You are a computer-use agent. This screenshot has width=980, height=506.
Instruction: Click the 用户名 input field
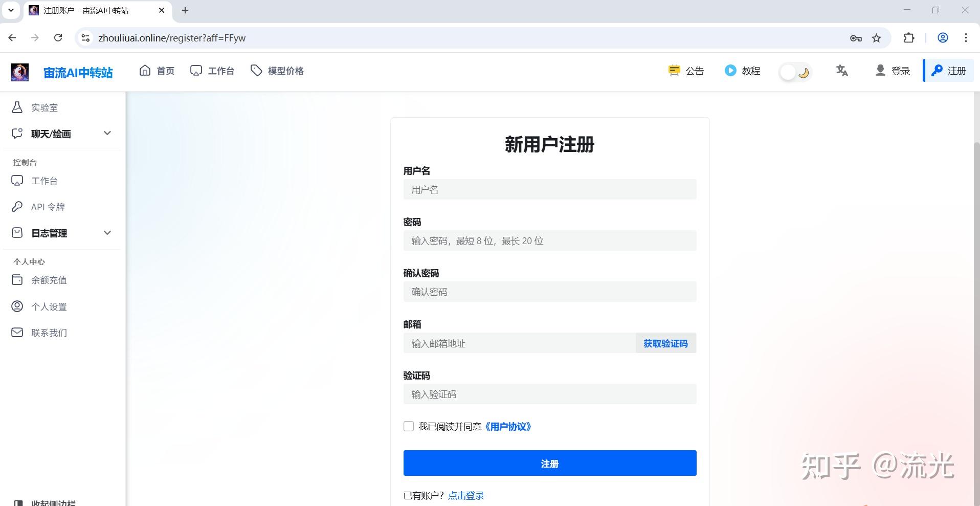549,189
